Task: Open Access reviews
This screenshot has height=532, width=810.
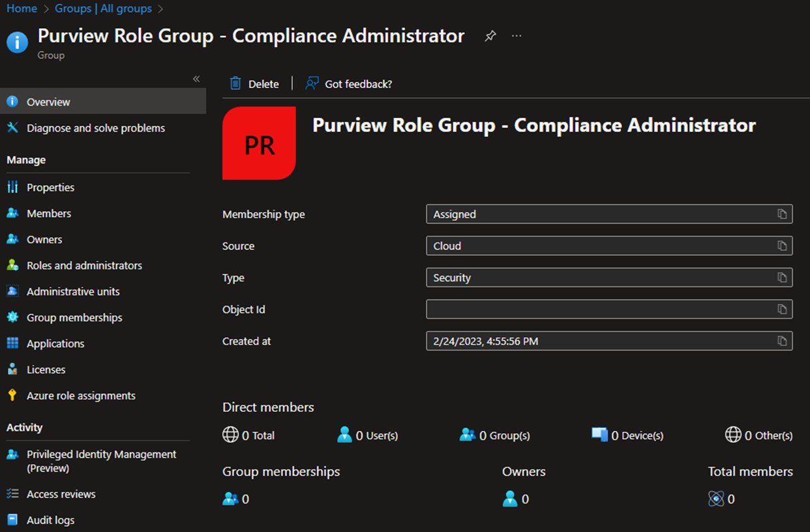Action: tap(61, 494)
